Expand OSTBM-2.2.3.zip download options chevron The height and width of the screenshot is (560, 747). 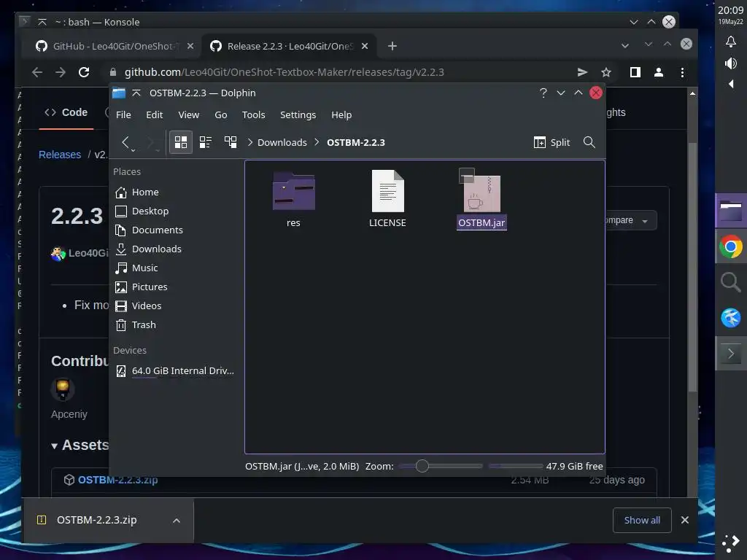[177, 521]
